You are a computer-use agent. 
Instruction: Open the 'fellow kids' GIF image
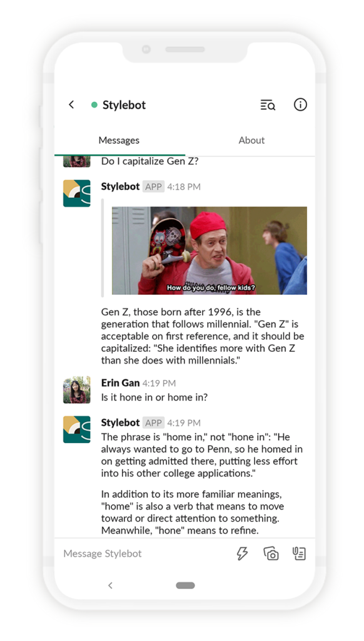pyautogui.click(x=210, y=250)
